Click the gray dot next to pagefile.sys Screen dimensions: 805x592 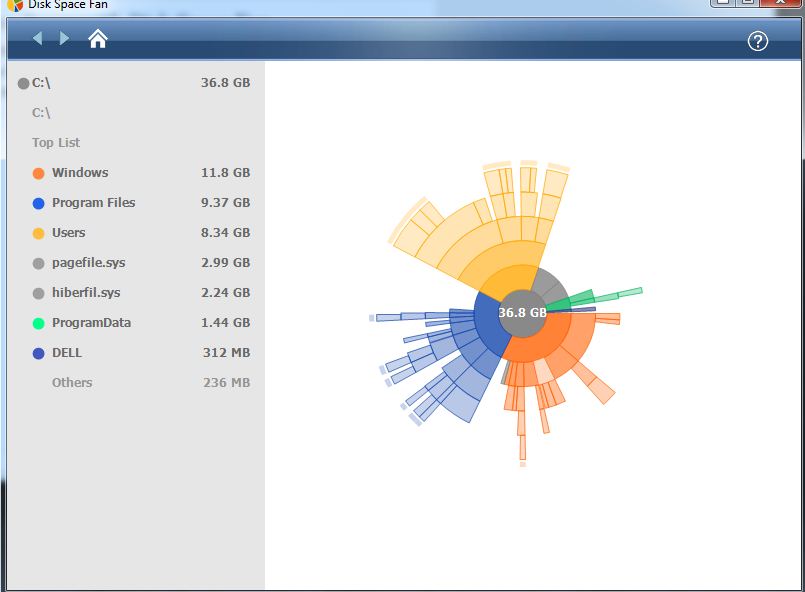coord(39,263)
